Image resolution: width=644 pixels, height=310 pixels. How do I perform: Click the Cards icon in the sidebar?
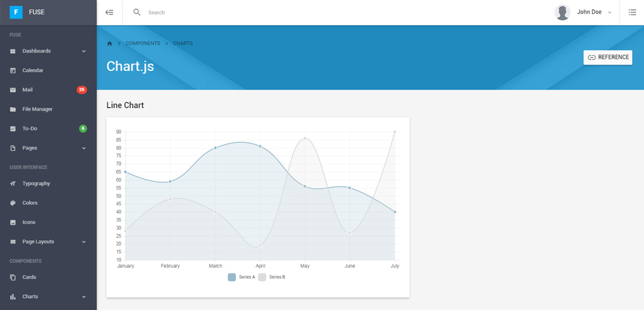pyautogui.click(x=12, y=278)
